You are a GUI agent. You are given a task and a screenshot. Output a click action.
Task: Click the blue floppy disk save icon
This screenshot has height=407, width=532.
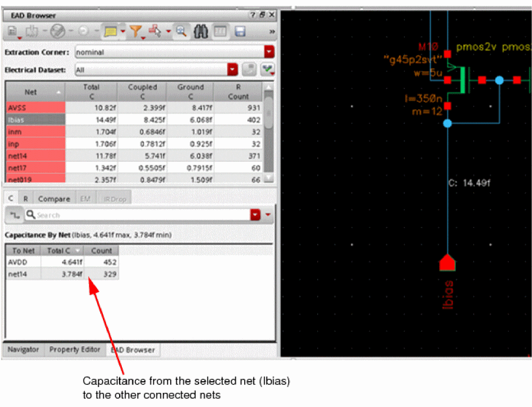tap(240, 32)
